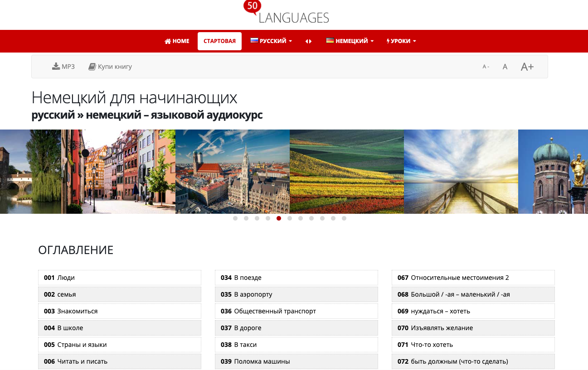
Task: Select the active red carousel dot
Action: [279, 218]
